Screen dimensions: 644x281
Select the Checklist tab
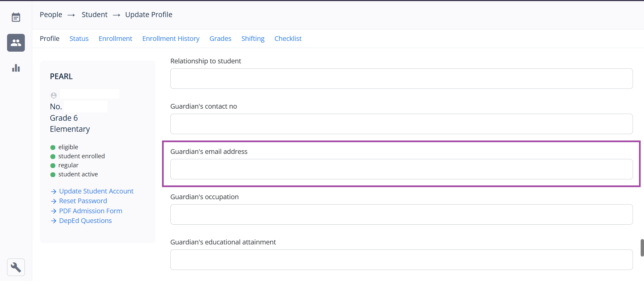288,39
